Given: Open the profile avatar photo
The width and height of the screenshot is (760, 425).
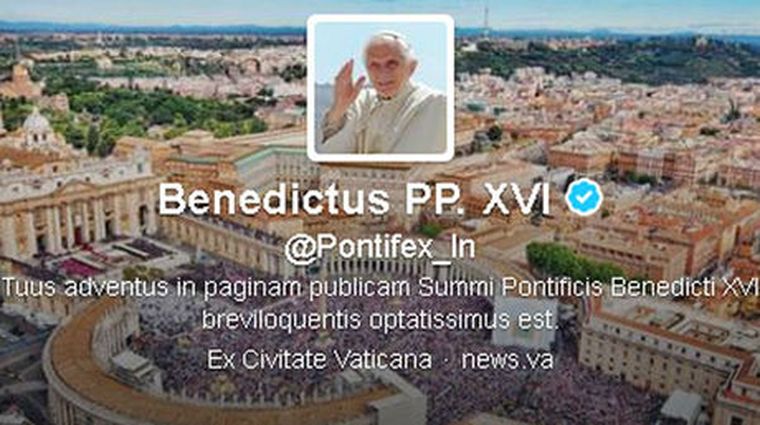Looking at the screenshot, I should [380, 88].
